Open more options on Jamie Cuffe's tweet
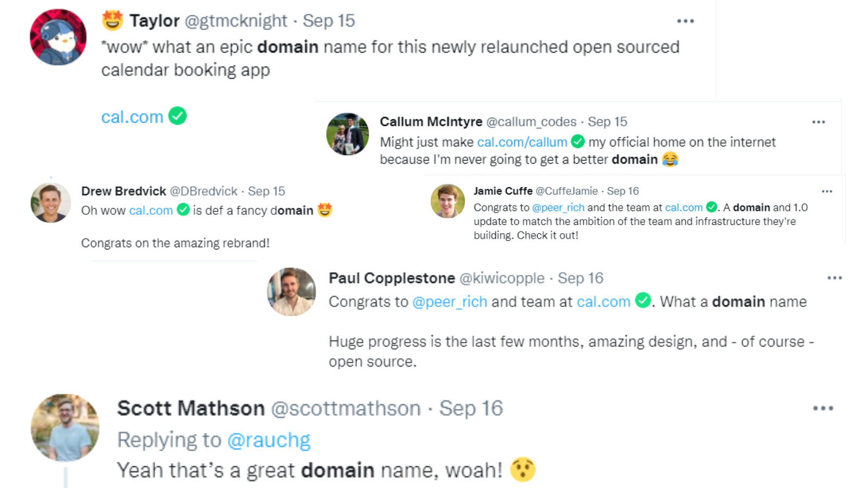This screenshot has width=868, height=488. point(826,191)
